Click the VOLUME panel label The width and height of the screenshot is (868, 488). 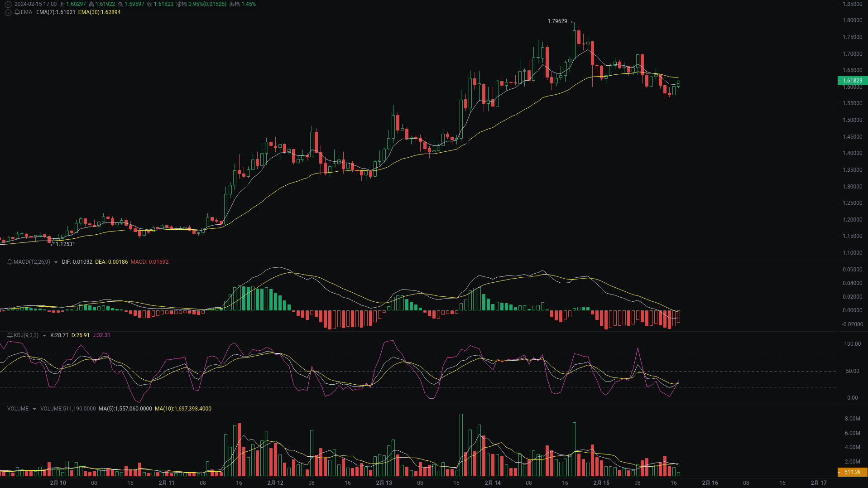point(18,409)
